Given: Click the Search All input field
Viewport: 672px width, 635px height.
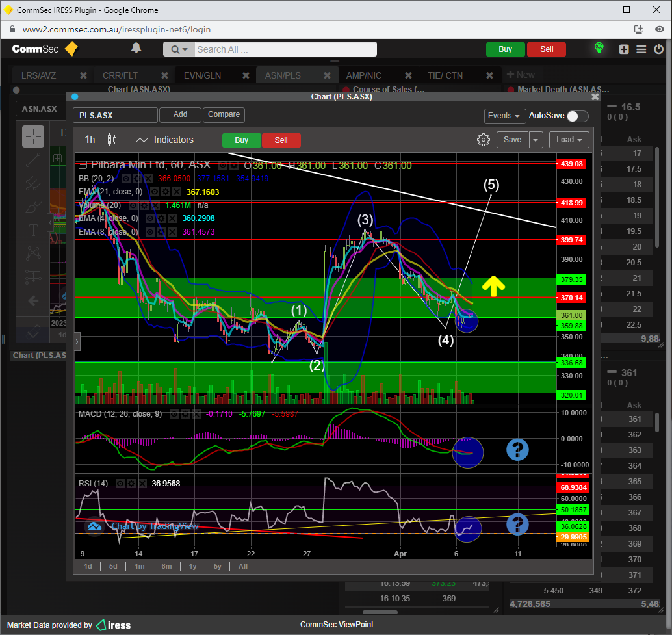Looking at the screenshot, I should coord(285,49).
